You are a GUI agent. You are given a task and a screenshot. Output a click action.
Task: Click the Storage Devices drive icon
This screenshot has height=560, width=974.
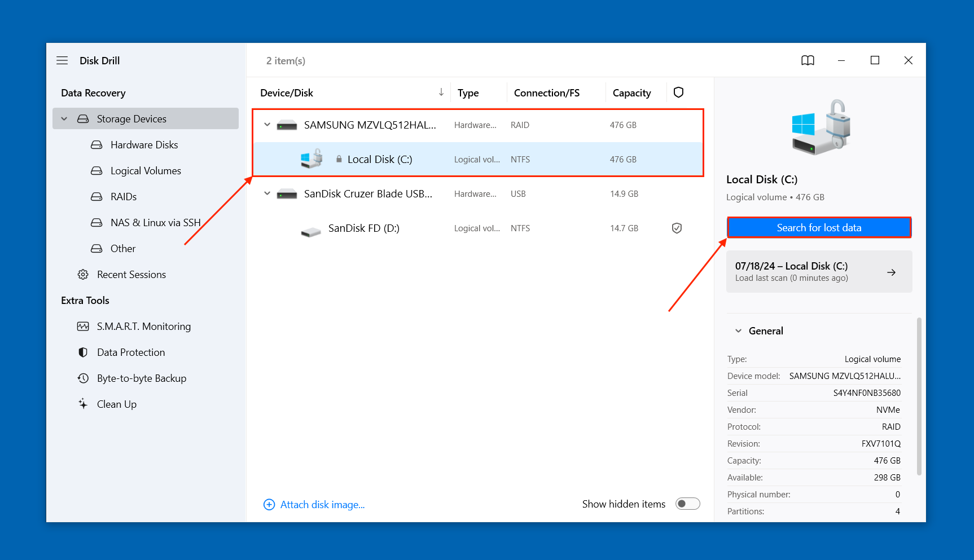(x=83, y=119)
